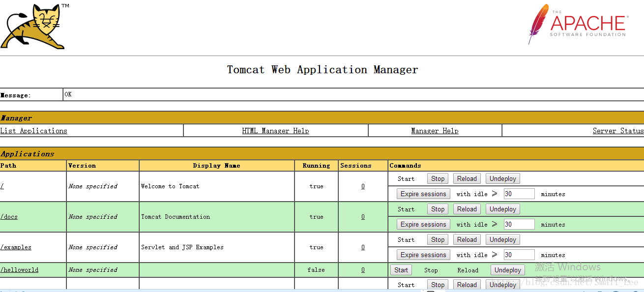644x292 pixels.
Task: Click 'Tomcat Documentation' display name
Action: pos(176,217)
